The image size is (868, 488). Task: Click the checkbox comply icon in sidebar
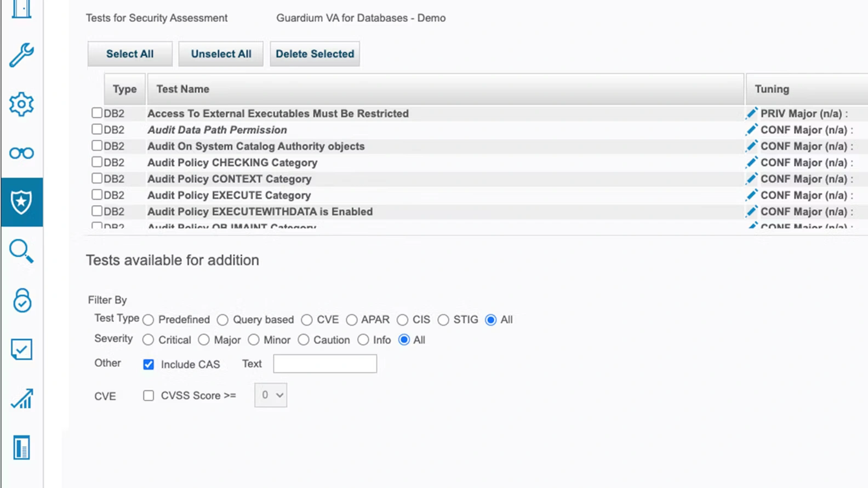[x=21, y=349]
